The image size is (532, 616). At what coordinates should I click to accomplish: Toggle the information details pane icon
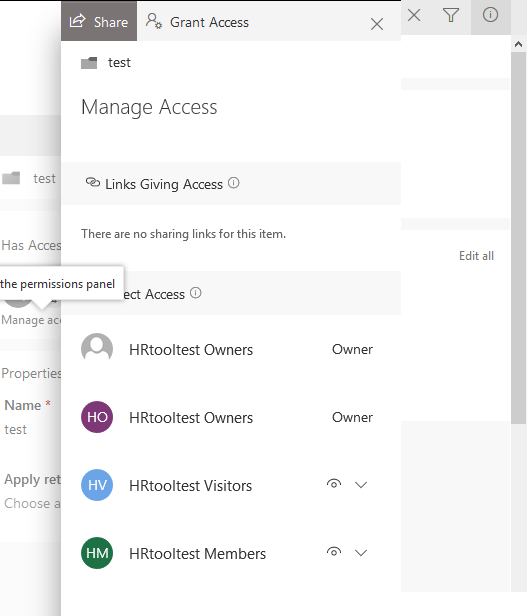(490, 15)
